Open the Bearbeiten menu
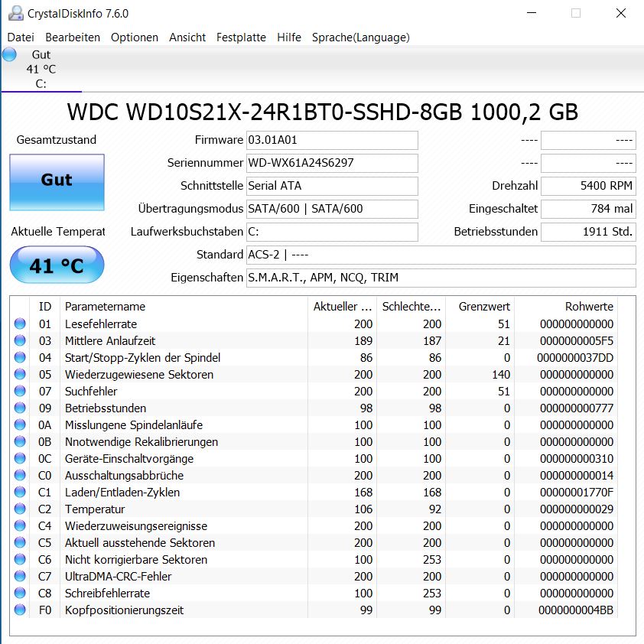Screen dimensions: 644x644 click(73, 37)
